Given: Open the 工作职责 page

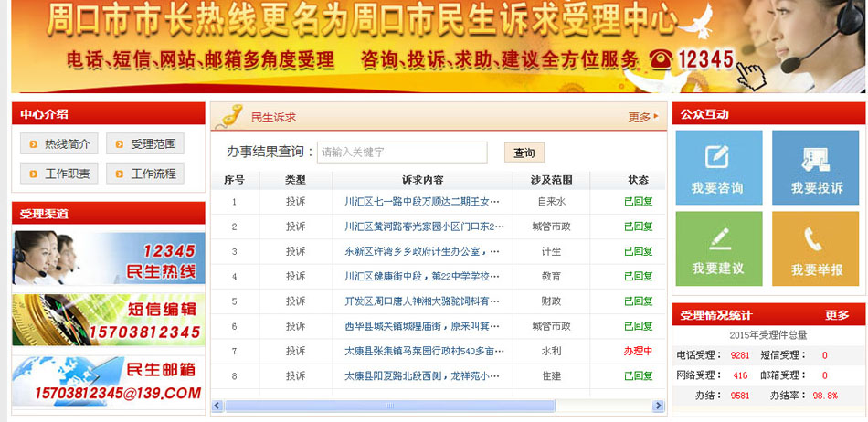Looking at the screenshot, I should [58, 174].
